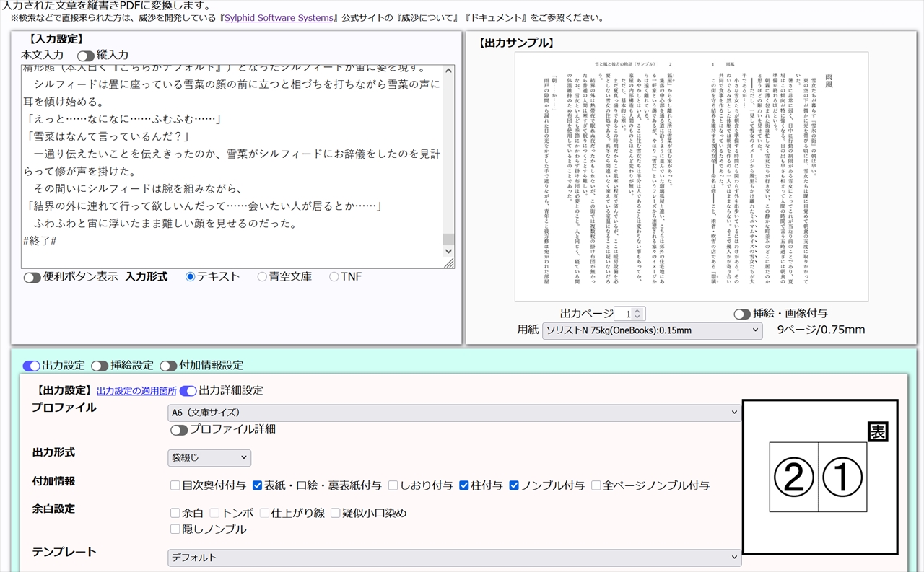Expand プロファイル詳細 settings
Image resolution: width=924 pixels, height=572 pixels.
click(x=179, y=429)
